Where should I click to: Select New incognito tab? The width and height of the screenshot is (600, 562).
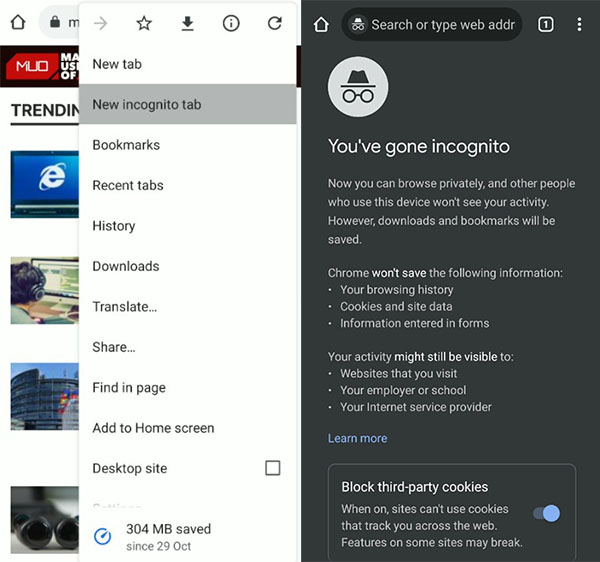pyautogui.click(x=188, y=104)
